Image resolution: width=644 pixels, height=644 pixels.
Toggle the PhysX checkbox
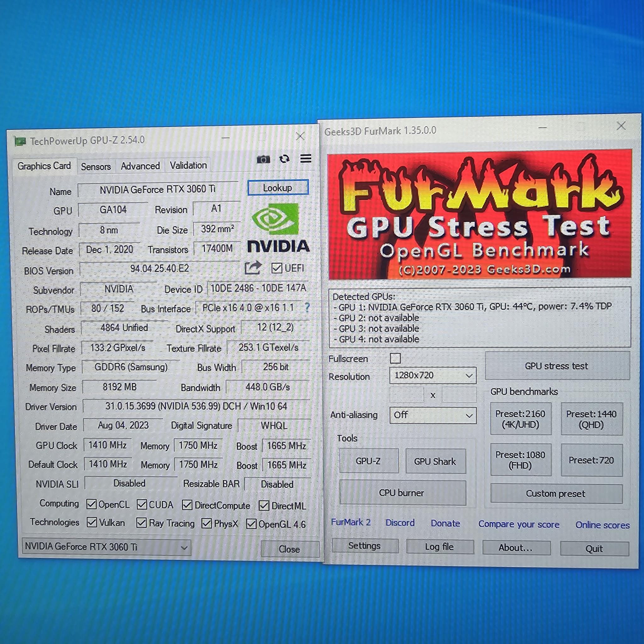(207, 523)
